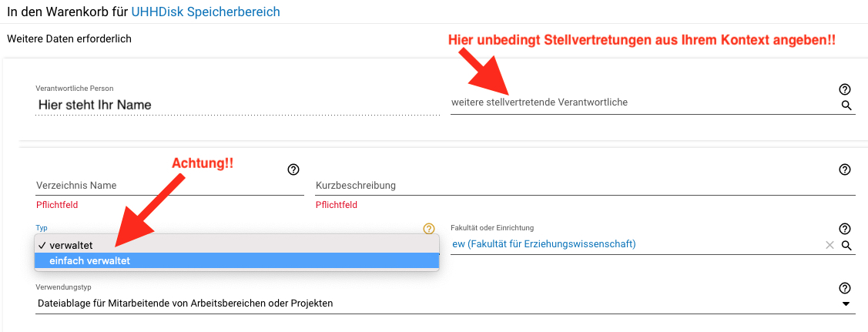Open help icon beside Kurzbeschreibung
The width and height of the screenshot is (868, 332).
click(x=844, y=169)
